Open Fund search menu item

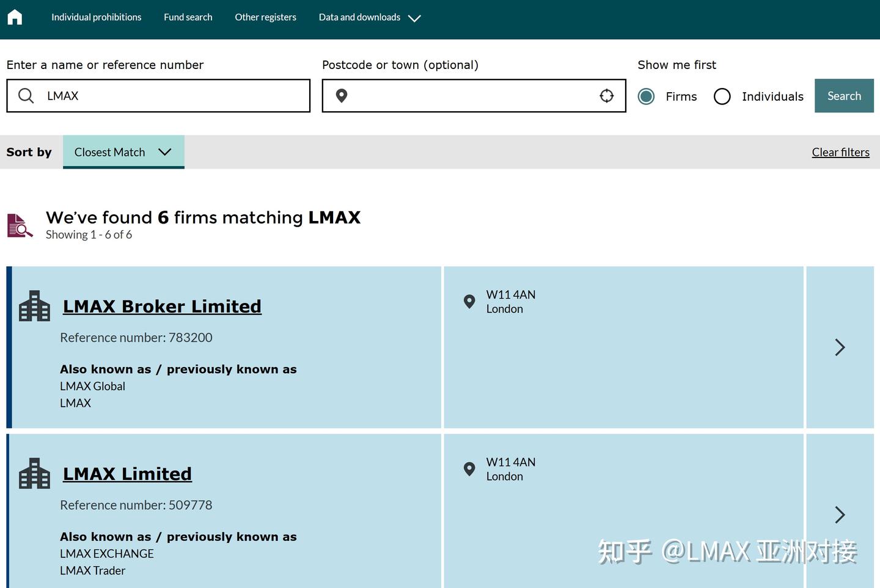[x=188, y=17]
